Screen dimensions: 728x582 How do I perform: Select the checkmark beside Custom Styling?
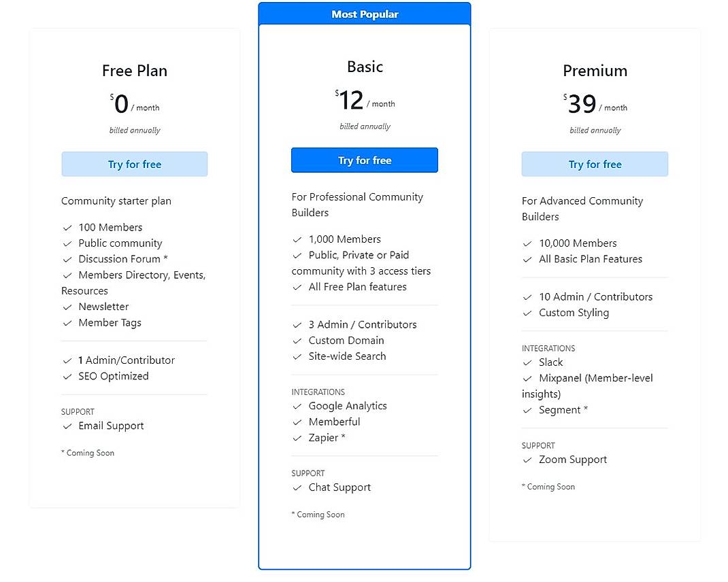528,313
